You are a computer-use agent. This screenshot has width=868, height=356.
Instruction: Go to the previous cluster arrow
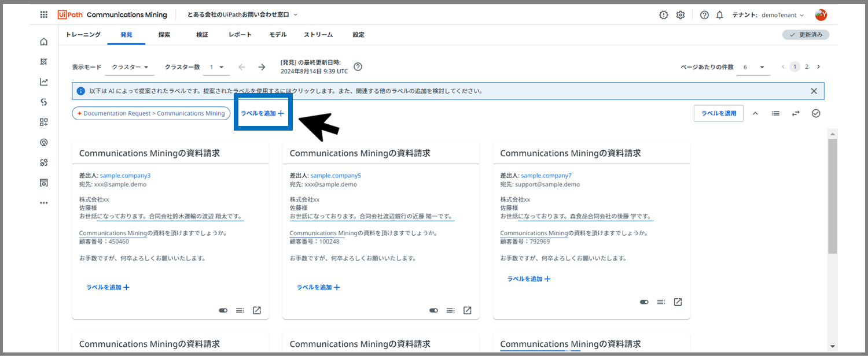(x=242, y=67)
